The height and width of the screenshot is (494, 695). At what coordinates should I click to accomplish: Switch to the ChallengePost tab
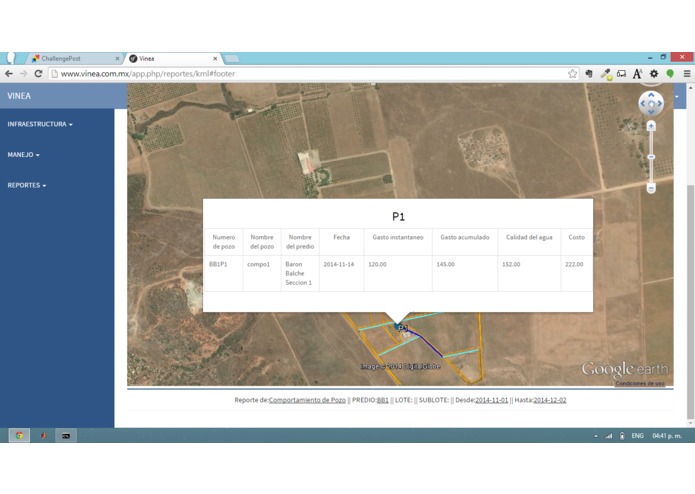[x=73, y=58]
